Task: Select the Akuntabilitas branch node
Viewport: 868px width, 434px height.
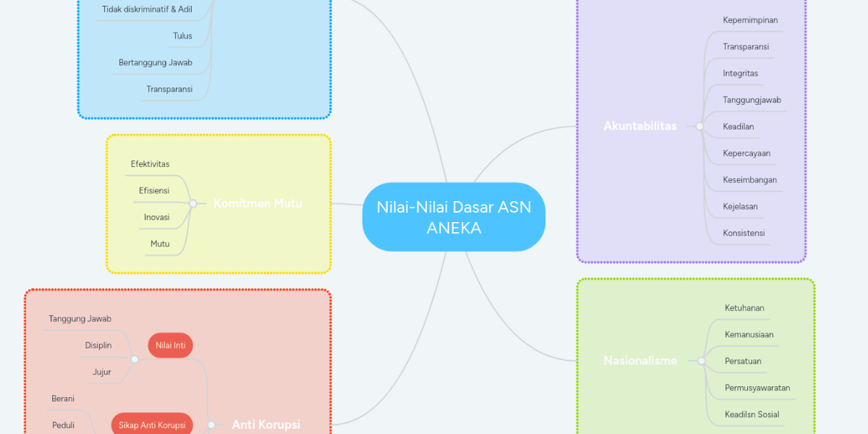Action: [x=641, y=125]
